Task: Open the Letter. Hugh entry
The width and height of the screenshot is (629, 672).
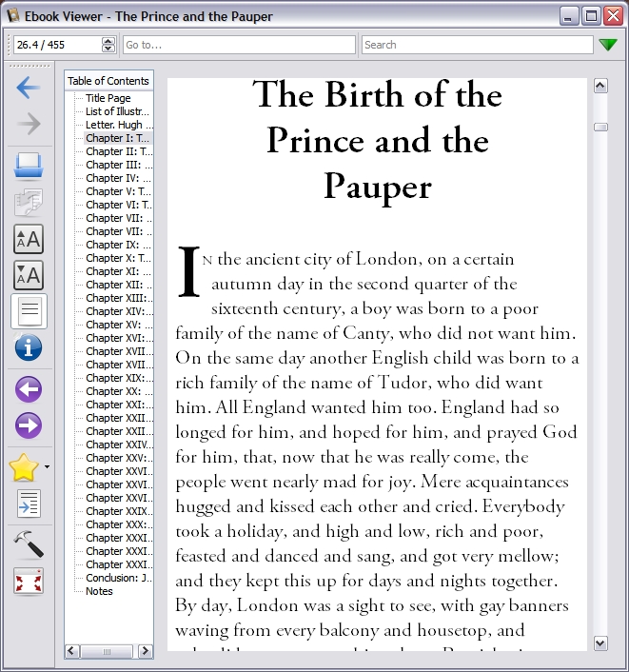Action: 119,125
